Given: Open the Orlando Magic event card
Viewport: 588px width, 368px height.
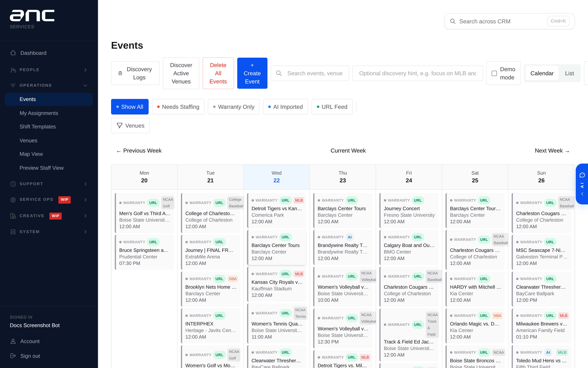Looking at the screenshot, I should pyautogui.click(x=475, y=326).
